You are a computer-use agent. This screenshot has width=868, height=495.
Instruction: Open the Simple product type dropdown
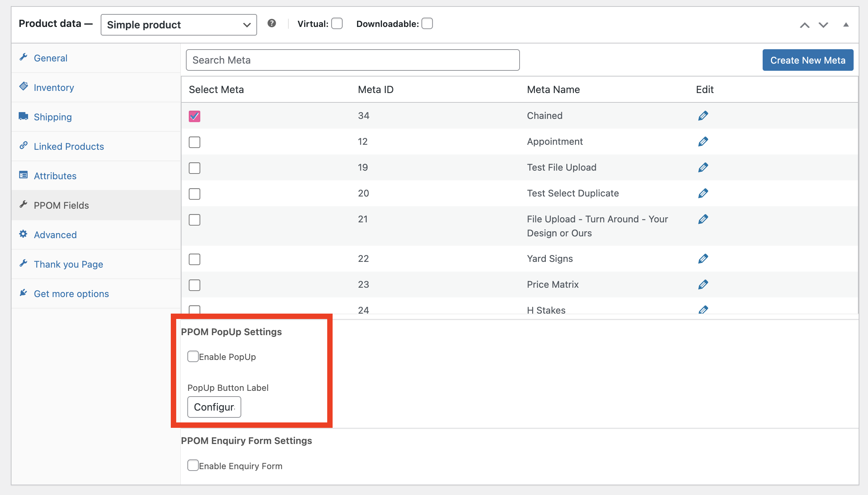[178, 24]
